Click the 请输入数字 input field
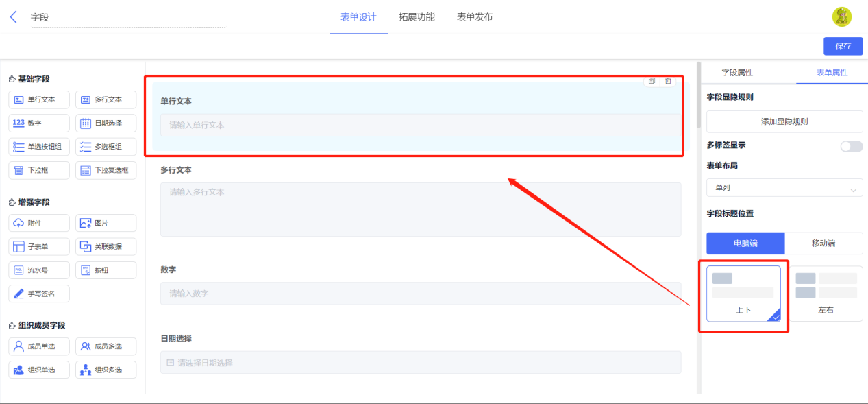 [x=421, y=293]
